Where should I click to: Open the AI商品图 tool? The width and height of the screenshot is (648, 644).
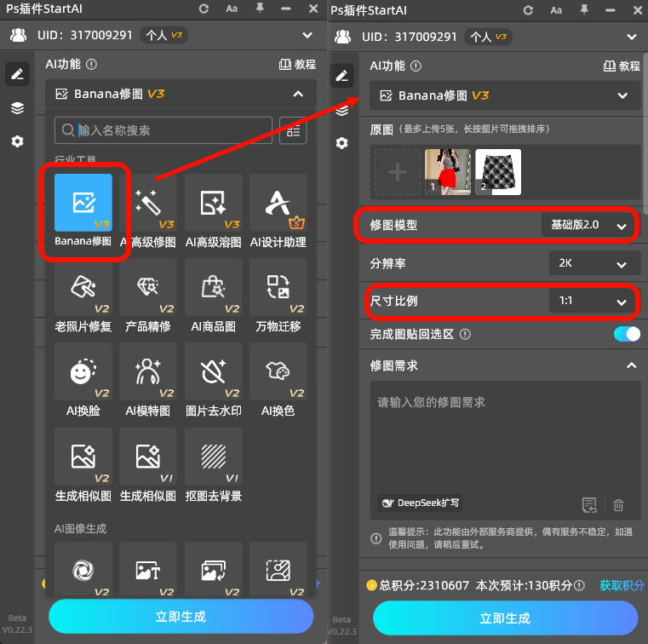pos(213,287)
